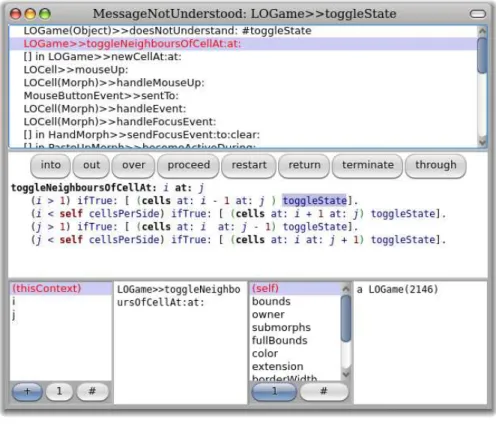The height and width of the screenshot is (424, 496).
Task: Click the blue '1' button under self list
Action: (x=274, y=391)
